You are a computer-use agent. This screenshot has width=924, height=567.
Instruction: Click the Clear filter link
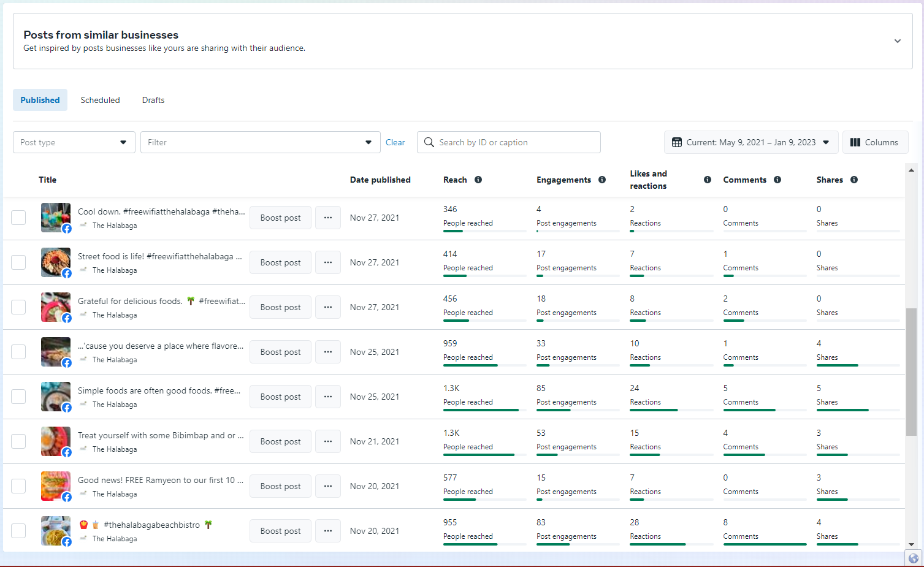click(395, 142)
